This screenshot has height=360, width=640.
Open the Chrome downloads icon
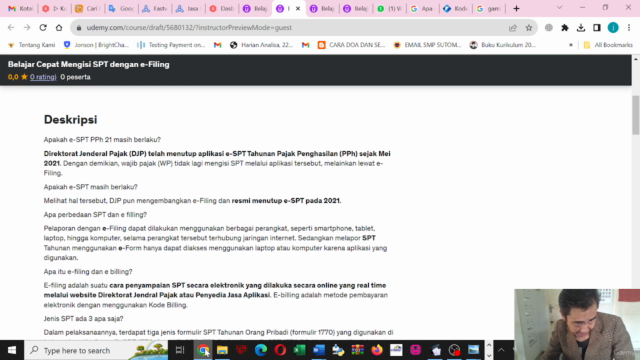(x=581, y=28)
